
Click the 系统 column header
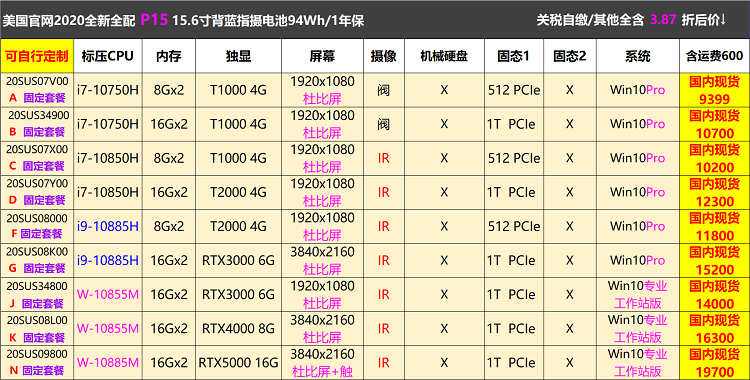click(638, 56)
